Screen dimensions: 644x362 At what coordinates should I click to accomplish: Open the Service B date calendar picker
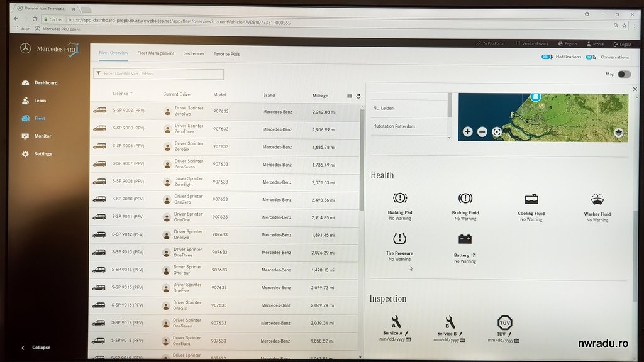[462, 340]
